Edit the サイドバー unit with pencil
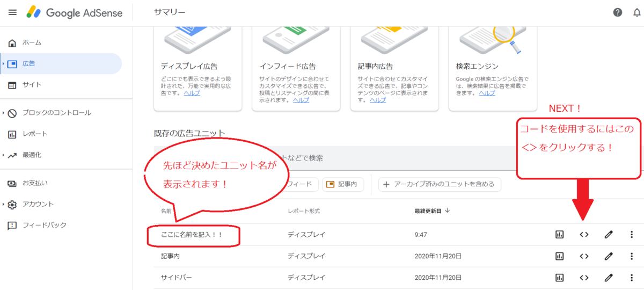The width and height of the screenshot is (644, 290). 608,278
